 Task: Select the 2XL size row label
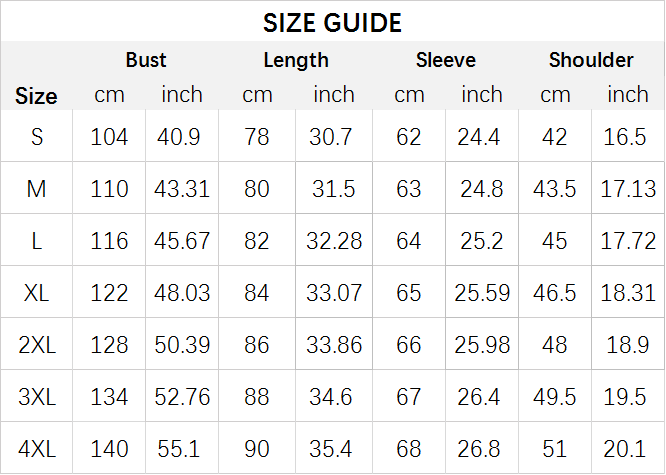click(x=37, y=345)
